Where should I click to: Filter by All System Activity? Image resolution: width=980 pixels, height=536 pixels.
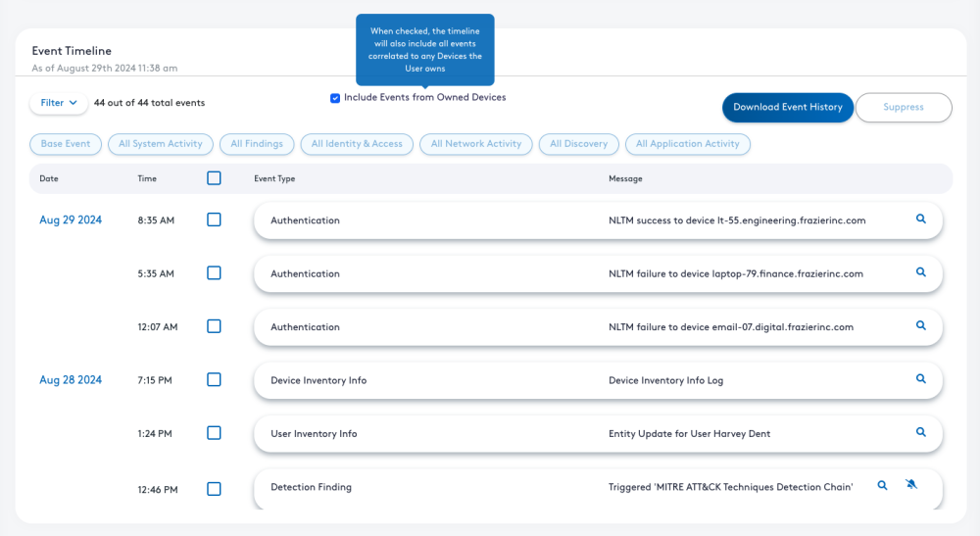pos(161,144)
